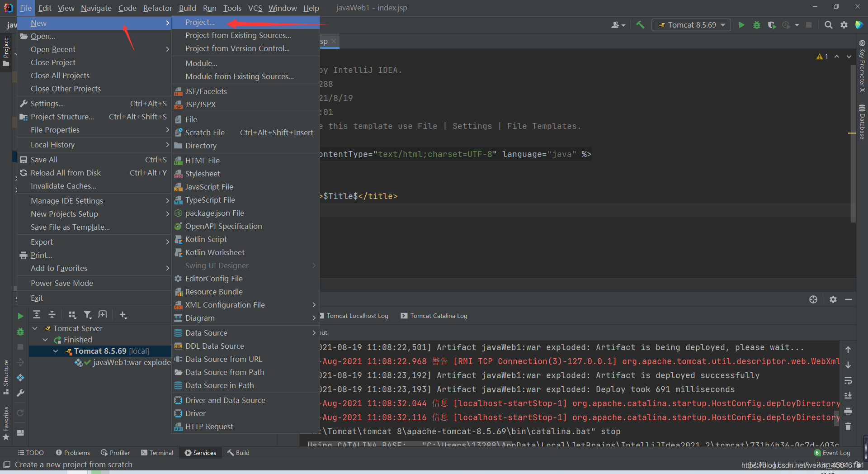This screenshot has height=474, width=868.
Task: Click the user account icon in toolbar
Action: (x=618, y=25)
